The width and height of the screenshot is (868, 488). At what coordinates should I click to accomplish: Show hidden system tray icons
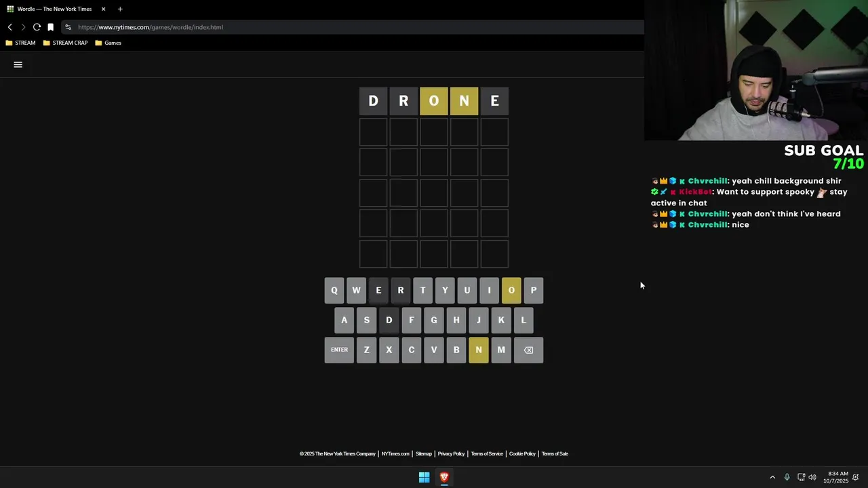[772, 477]
